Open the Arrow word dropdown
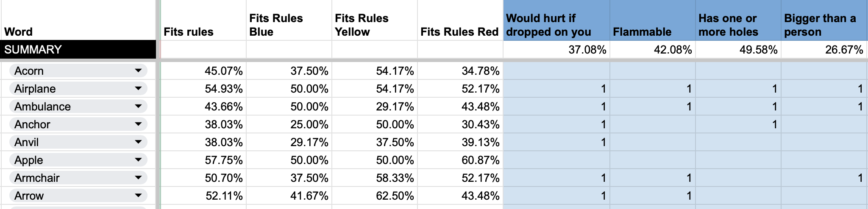 click(78, 195)
